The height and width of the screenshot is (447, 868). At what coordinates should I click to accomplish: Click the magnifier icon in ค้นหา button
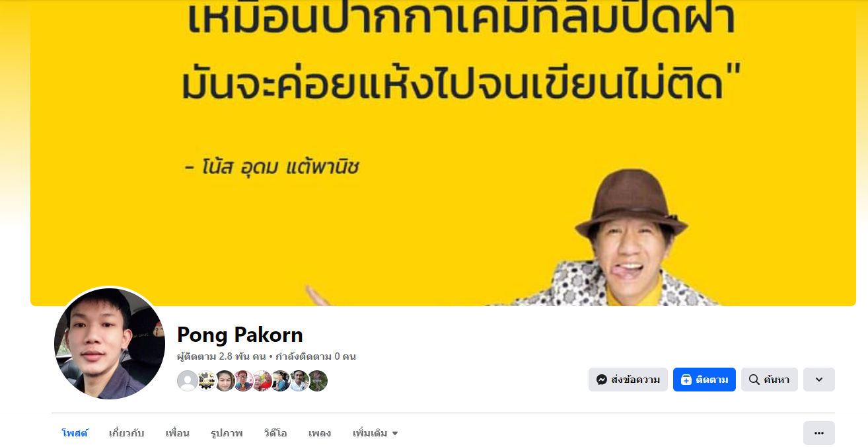pyautogui.click(x=754, y=380)
